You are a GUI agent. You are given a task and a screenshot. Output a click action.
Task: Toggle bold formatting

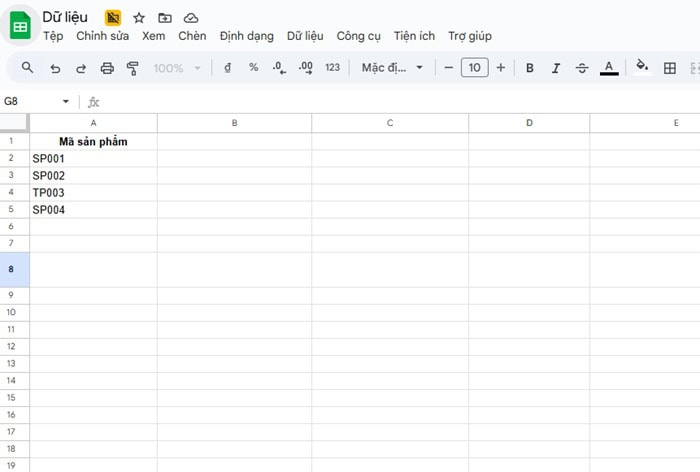click(530, 68)
